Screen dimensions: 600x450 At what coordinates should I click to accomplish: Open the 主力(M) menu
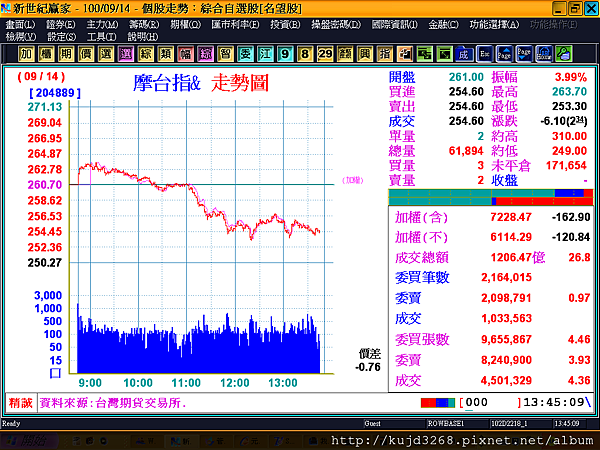click(102, 24)
